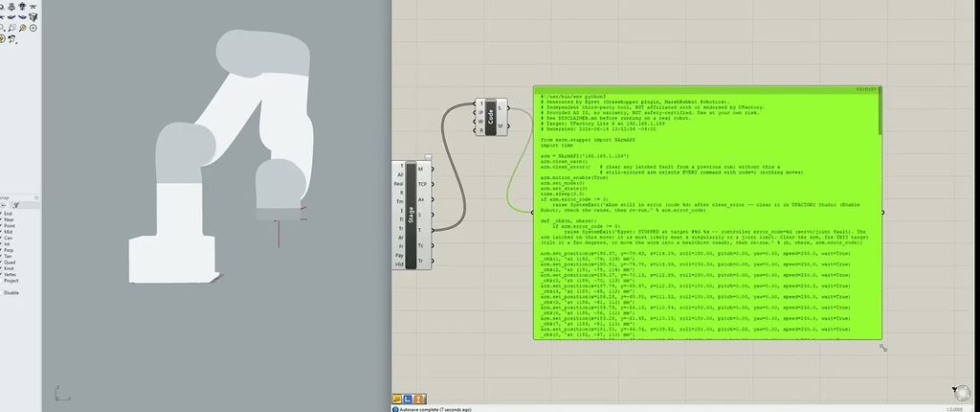Click the Code component's IP input

(x=480, y=112)
